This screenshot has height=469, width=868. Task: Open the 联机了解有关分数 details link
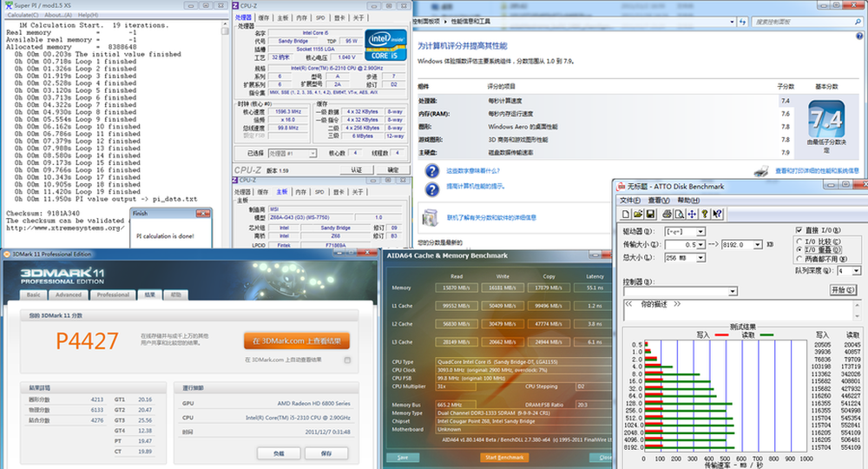491,218
